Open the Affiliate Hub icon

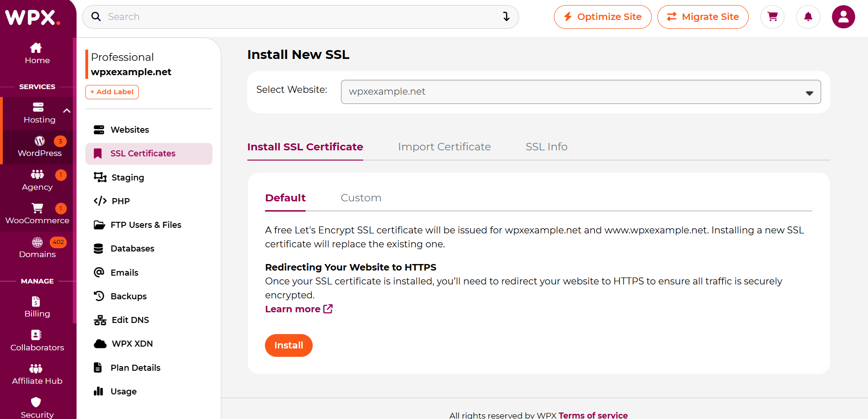click(36, 368)
